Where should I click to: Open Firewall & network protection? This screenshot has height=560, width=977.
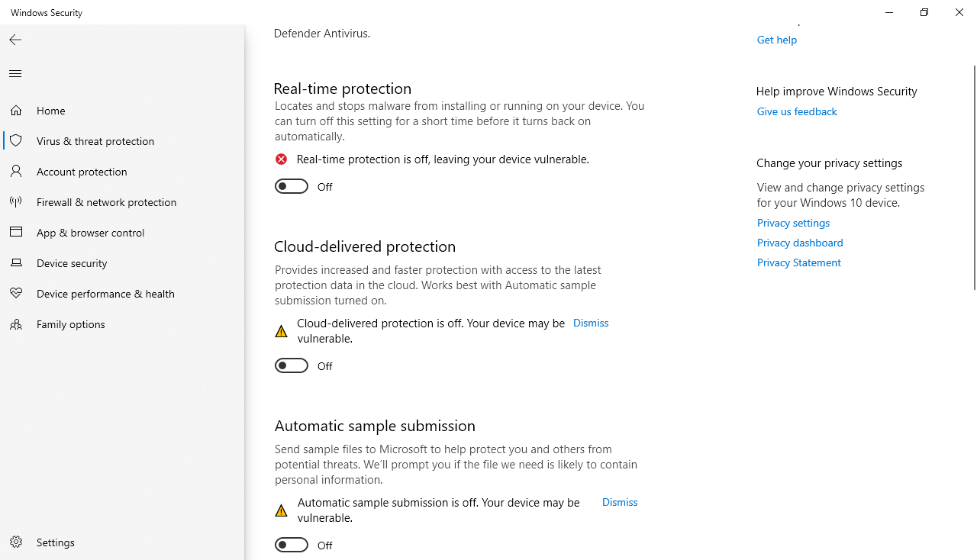coord(122,202)
